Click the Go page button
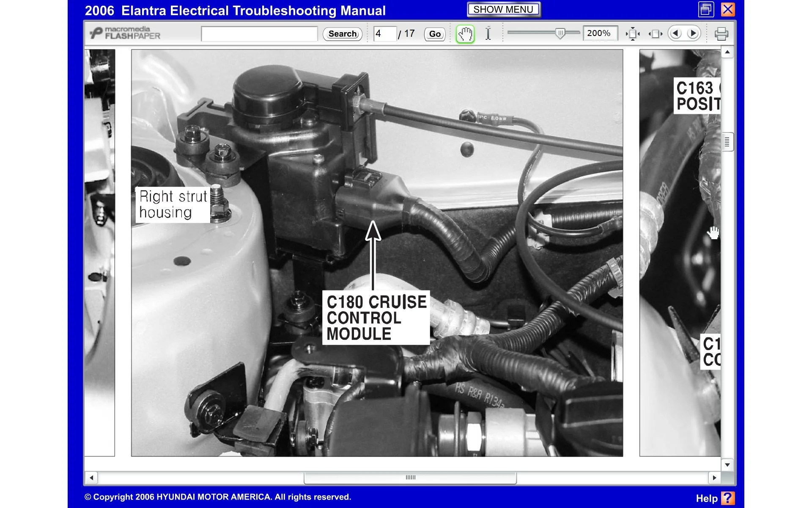This screenshot has height=508, width=812. (x=435, y=34)
